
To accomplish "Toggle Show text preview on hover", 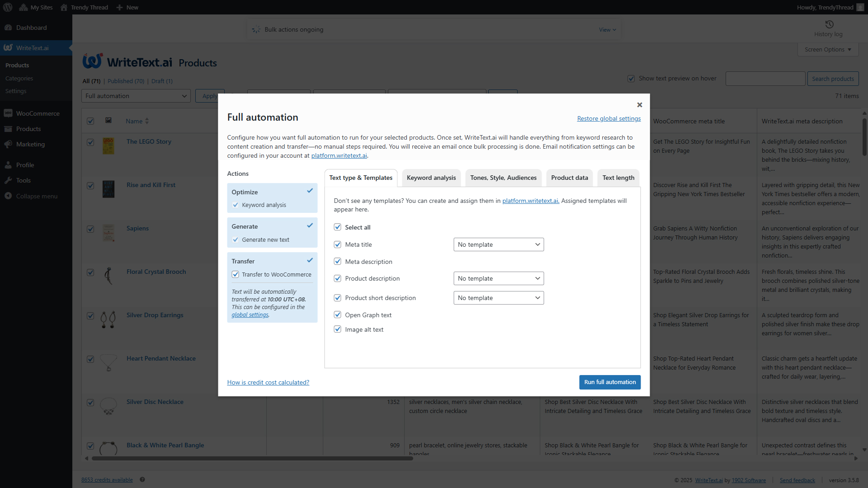I will pyautogui.click(x=631, y=78).
